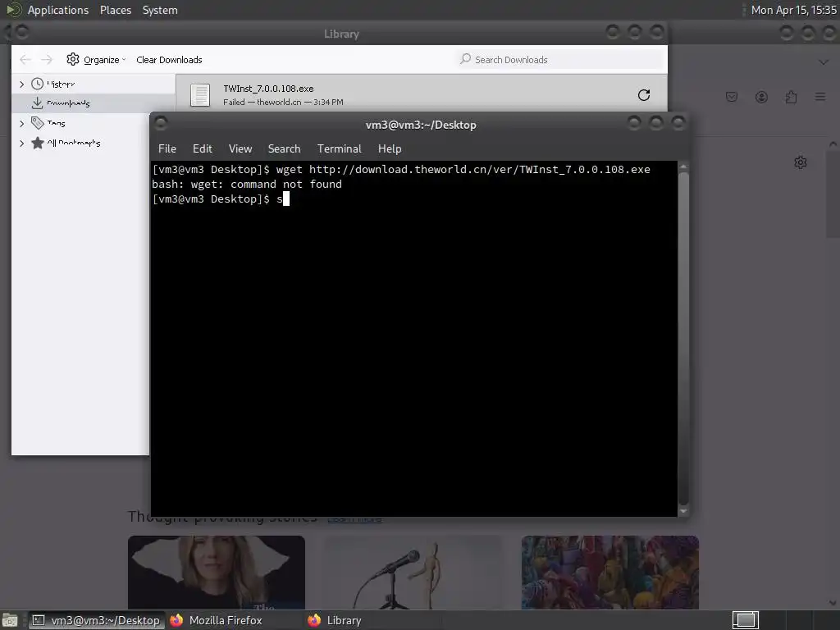Click the terminal window menu icon in titlebar
The image size is (840, 630).
tap(161, 124)
